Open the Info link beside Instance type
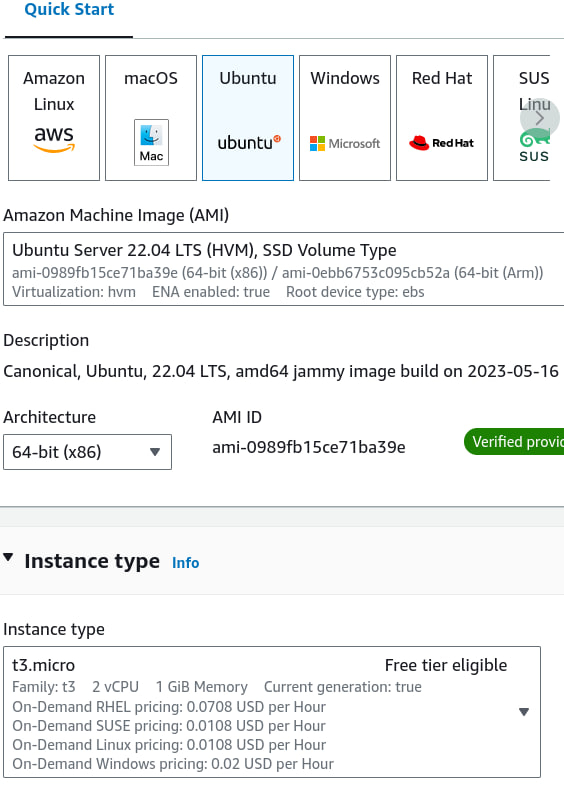This screenshot has width=564, height=785. 186,563
